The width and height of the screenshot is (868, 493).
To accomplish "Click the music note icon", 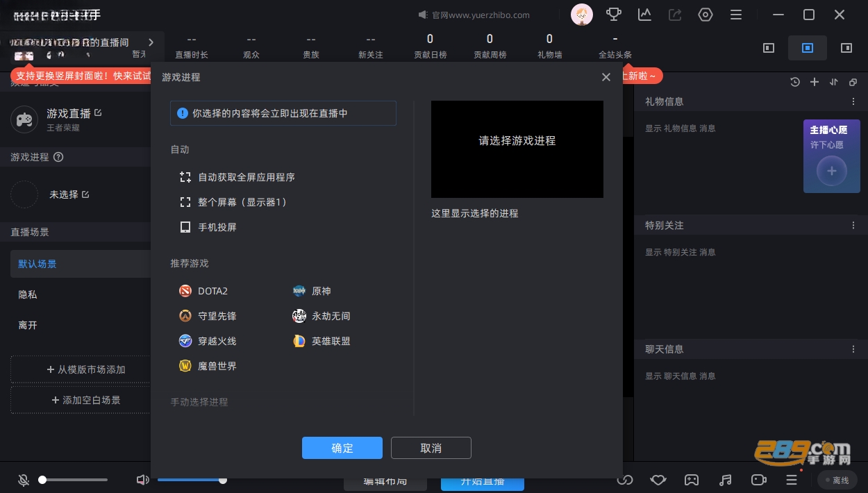I will tap(725, 480).
